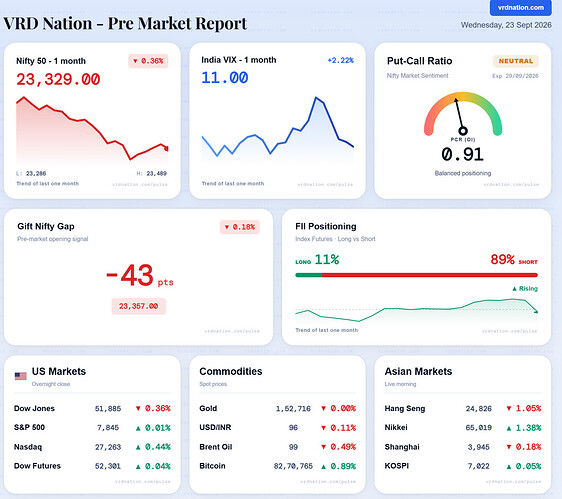Screen dimensions: 562x499
Task: Click the Put-Call Ratio expiry date
Action: (x=515, y=76)
